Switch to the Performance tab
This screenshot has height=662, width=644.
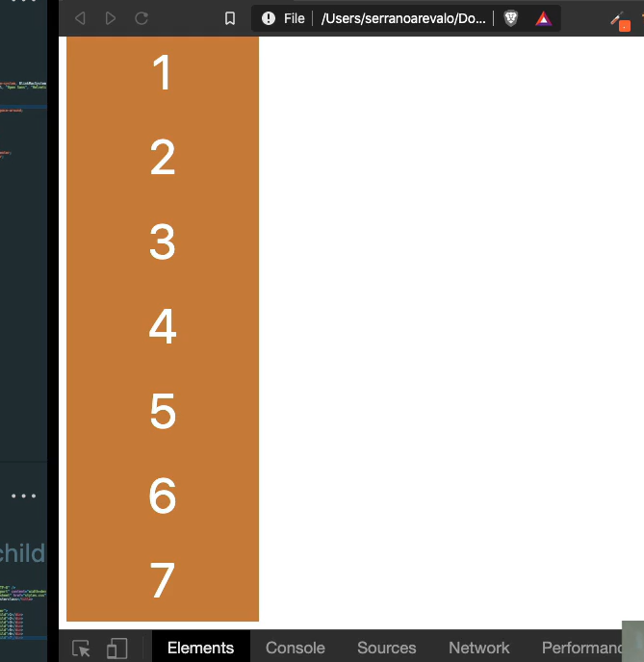click(x=582, y=648)
